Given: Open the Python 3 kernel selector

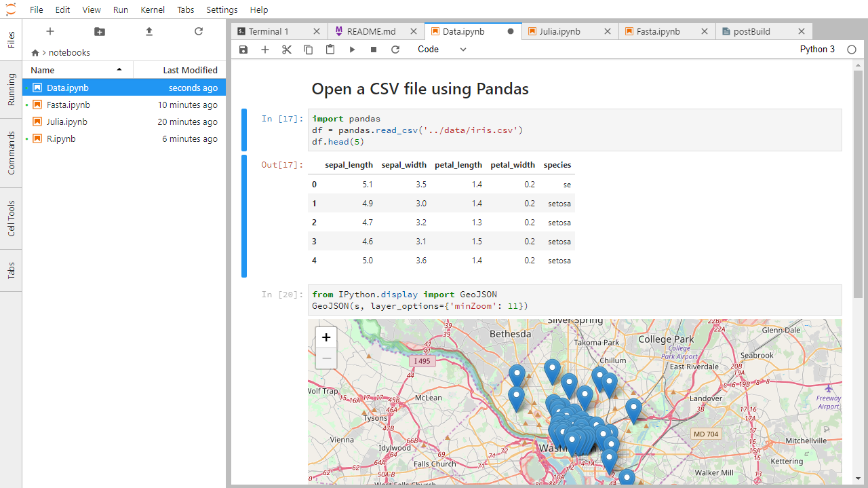Looking at the screenshot, I should coord(817,49).
